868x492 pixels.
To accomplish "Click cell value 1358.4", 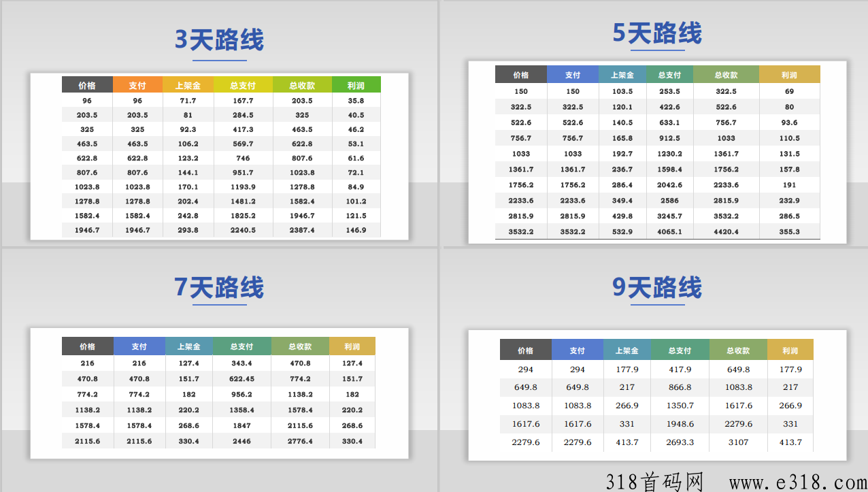I will [241, 410].
